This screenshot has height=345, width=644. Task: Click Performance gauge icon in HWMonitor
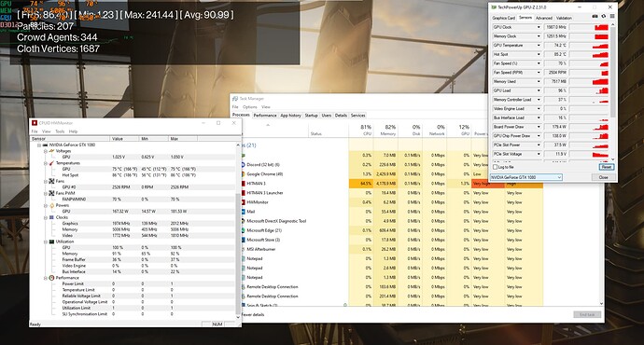point(51,278)
